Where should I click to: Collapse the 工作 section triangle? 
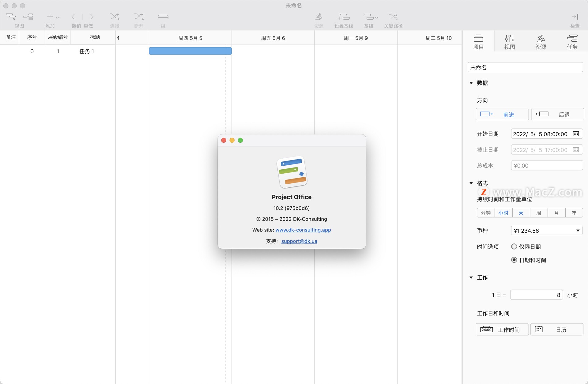point(471,277)
